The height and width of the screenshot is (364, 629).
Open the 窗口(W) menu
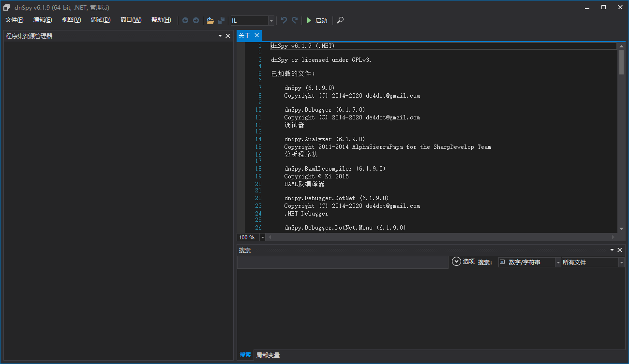[x=131, y=20]
